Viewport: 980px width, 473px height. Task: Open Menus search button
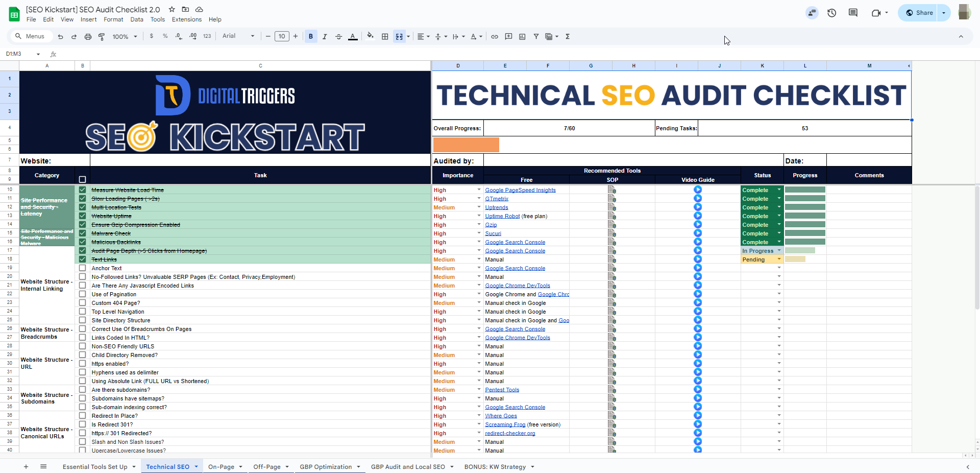pos(30,36)
